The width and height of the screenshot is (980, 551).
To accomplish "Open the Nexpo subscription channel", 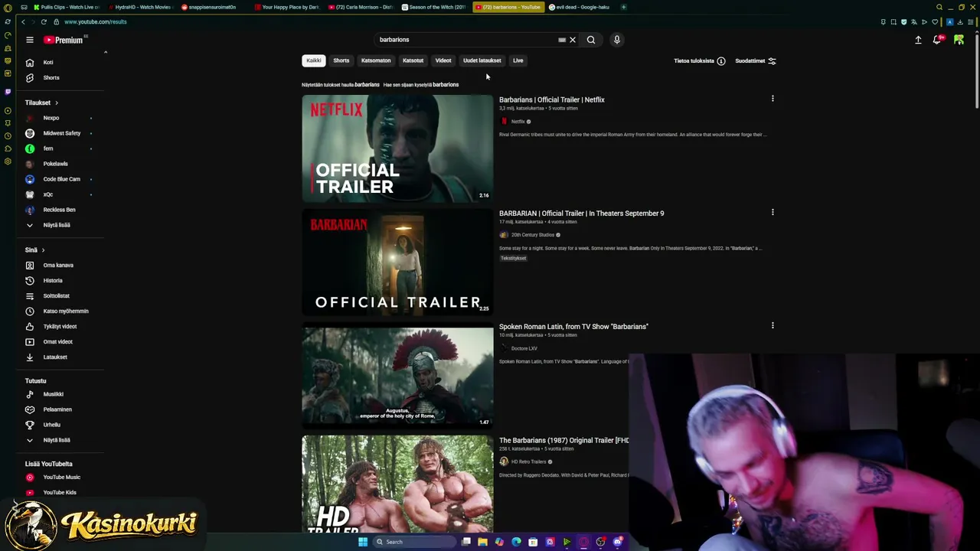I will 51,118.
